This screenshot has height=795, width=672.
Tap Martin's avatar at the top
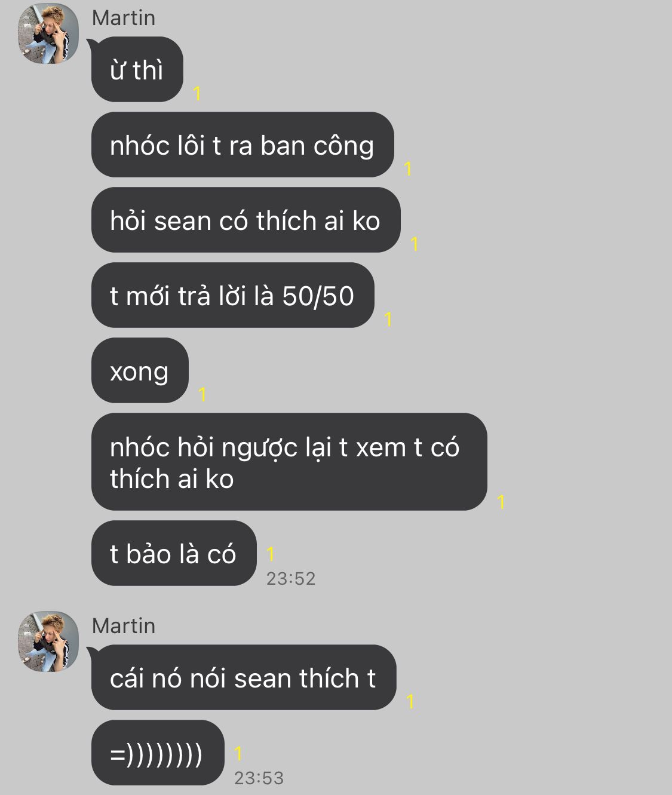point(48,33)
